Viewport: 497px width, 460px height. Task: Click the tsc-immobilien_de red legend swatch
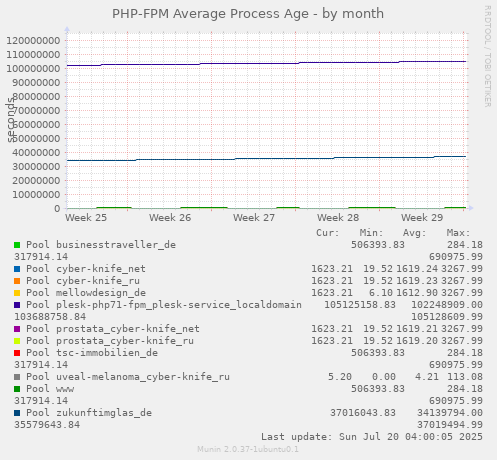click(x=17, y=353)
